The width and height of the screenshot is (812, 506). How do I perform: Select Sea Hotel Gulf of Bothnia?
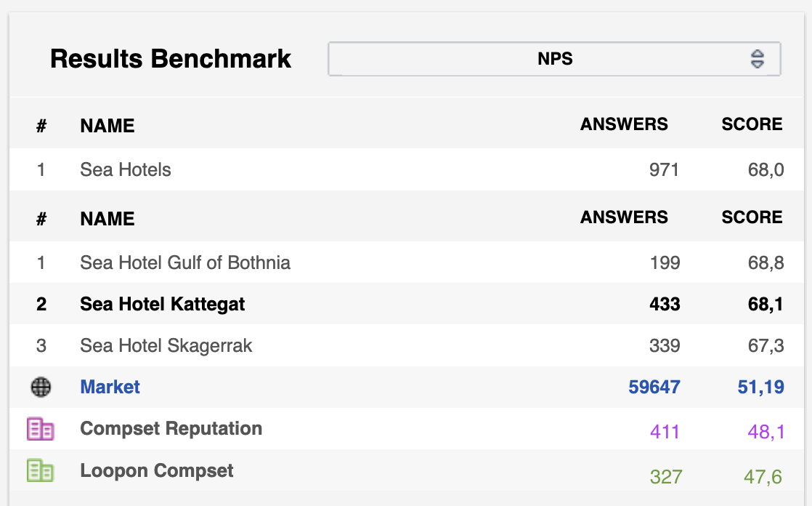[185, 262]
